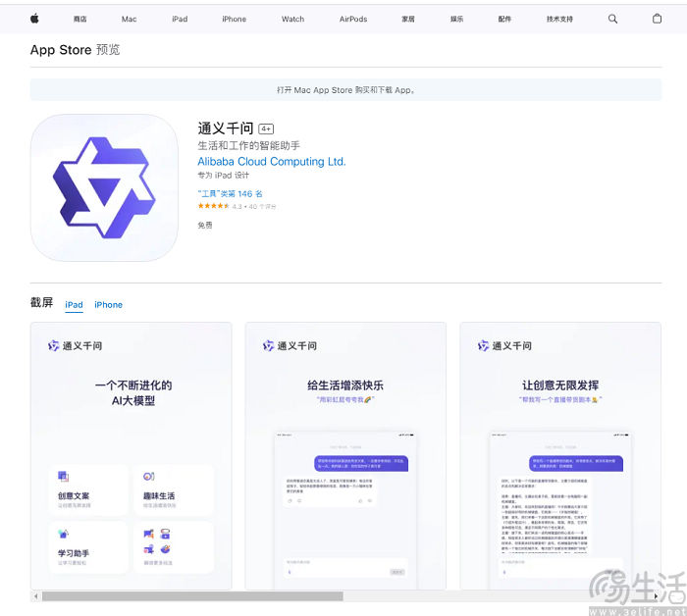This screenshot has width=687, height=616.
Task: Click scrollbar right arrow under screenshots
Action: (656, 596)
